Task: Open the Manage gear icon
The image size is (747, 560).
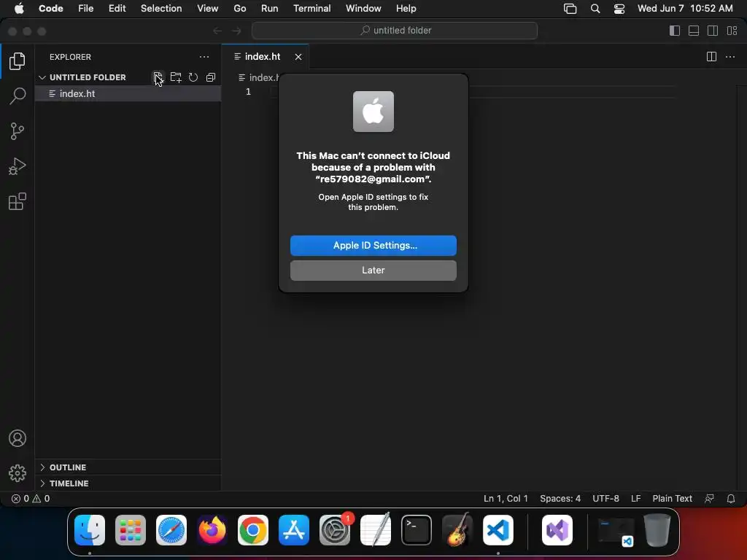Action: pyautogui.click(x=18, y=472)
